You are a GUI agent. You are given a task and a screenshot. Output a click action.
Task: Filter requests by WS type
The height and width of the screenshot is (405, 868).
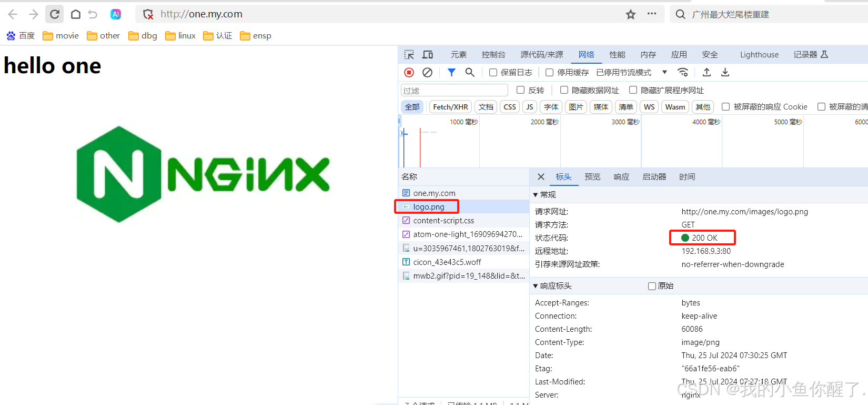(x=649, y=107)
